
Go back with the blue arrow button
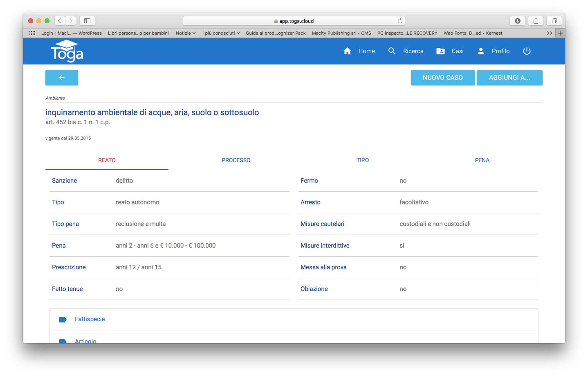coord(62,78)
